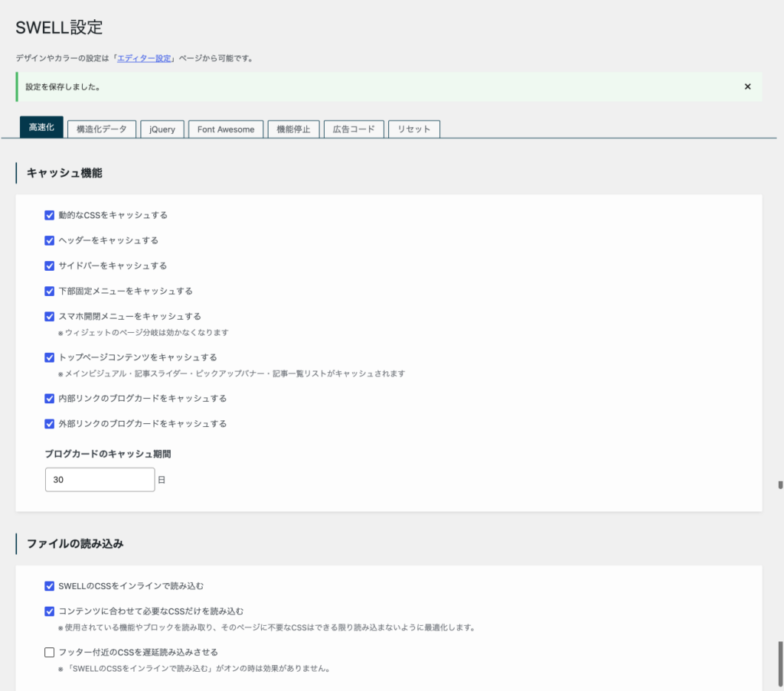Viewport: 784px width, 691px height.
Task: Click the ブログカードのキャッシュ期間 label
Action: pos(108,454)
